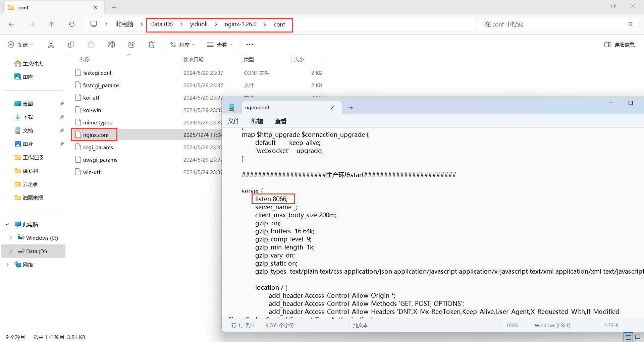The height and width of the screenshot is (342, 644).
Task: Select the mime.types file icon
Action: [78, 122]
